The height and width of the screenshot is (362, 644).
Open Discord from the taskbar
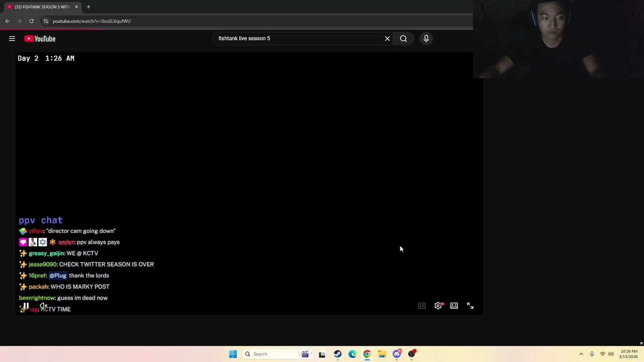coord(397,354)
